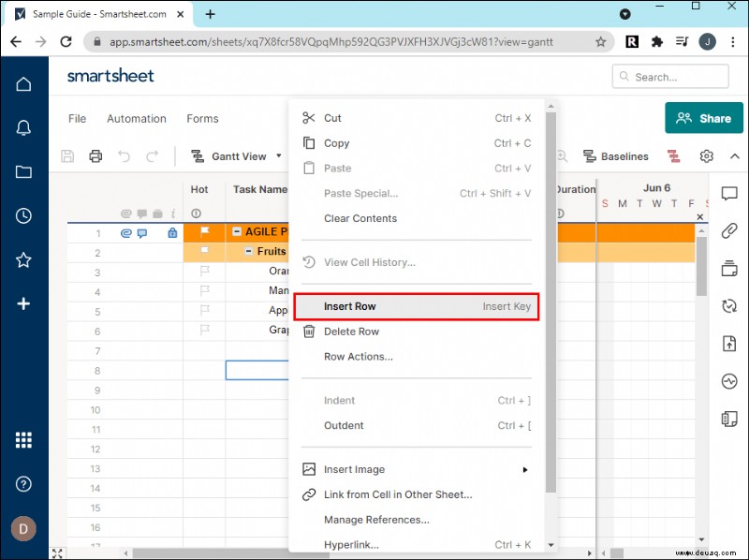Open Favorites star icon in sidebar

tap(23, 260)
